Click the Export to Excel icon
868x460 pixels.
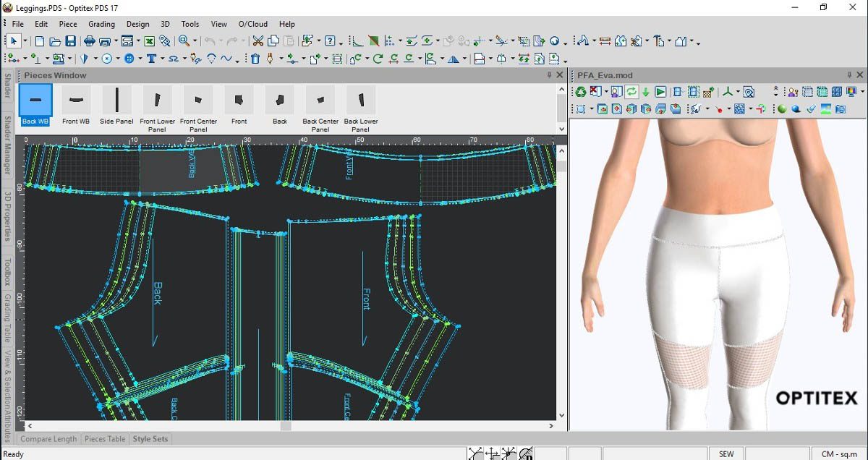tap(149, 41)
